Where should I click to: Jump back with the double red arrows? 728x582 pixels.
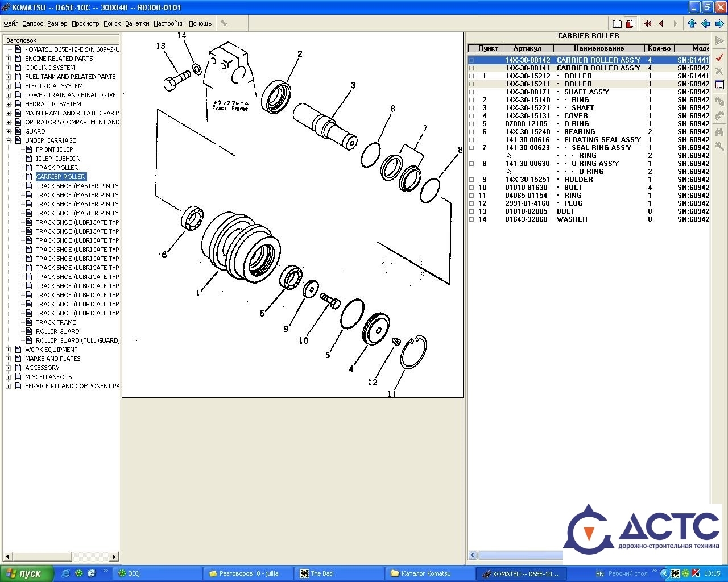pyautogui.click(x=648, y=23)
